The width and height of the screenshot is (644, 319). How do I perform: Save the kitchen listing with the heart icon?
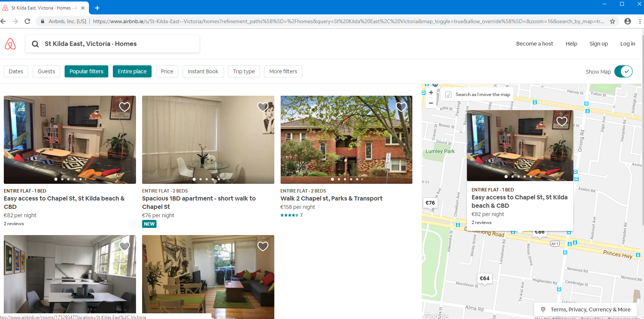(x=125, y=246)
